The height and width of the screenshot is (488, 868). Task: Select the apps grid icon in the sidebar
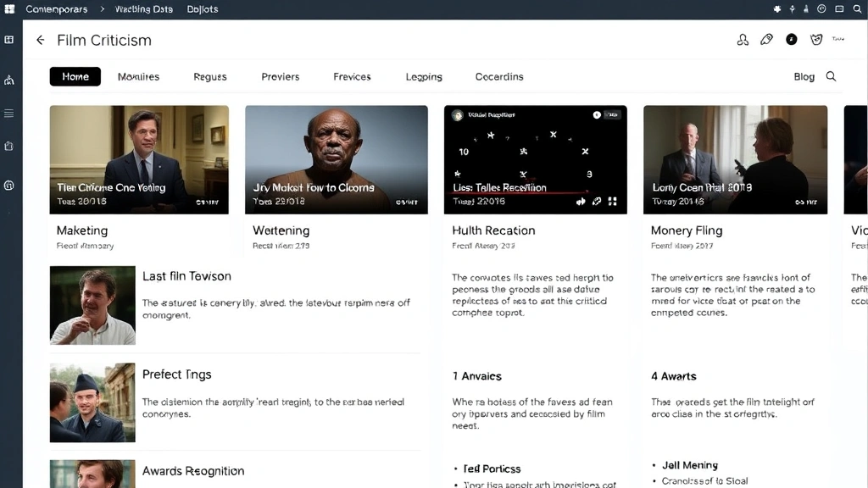coord(8,39)
